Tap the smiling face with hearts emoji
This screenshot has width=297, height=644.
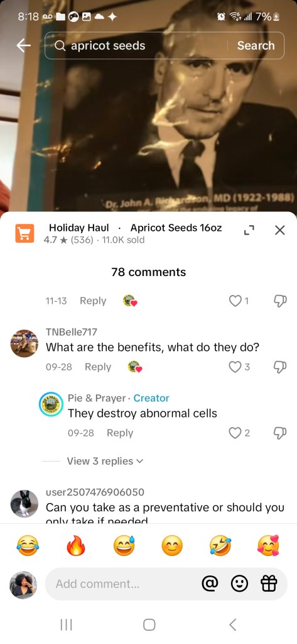pos(268,547)
